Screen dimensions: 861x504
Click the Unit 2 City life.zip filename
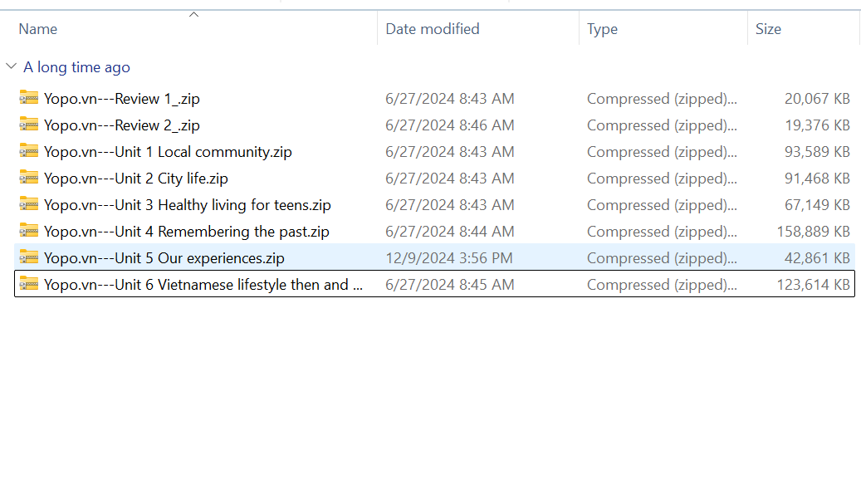(136, 179)
